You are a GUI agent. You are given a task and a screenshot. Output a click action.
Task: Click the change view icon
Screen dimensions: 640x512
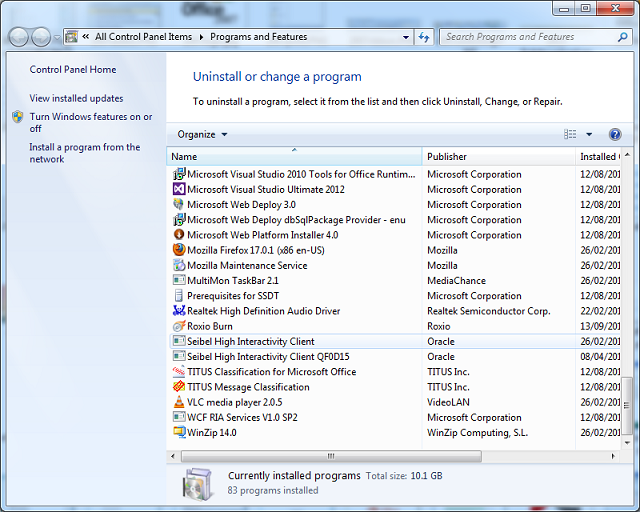pos(570,134)
